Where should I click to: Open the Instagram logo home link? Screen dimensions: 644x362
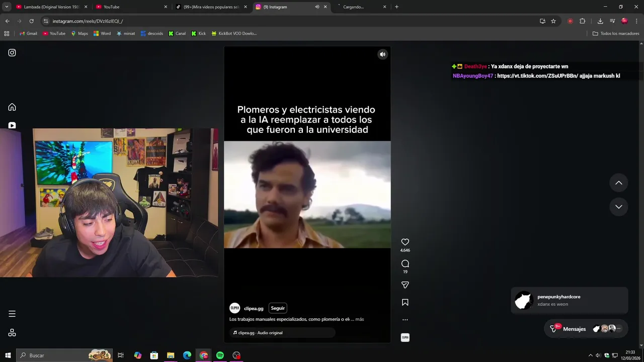12,53
